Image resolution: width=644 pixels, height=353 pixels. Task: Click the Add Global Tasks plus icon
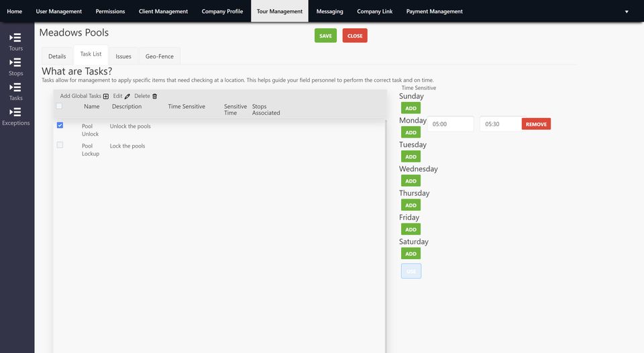click(x=105, y=96)
